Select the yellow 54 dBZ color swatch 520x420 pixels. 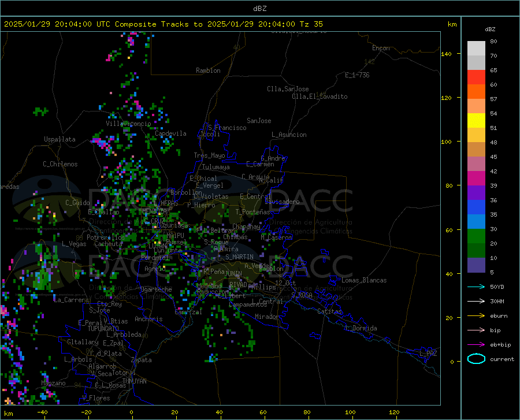click(x=476, y=121)
